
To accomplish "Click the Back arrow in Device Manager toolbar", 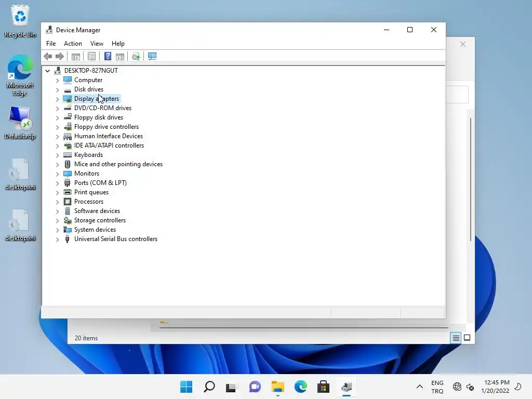I will click(48, 56).
